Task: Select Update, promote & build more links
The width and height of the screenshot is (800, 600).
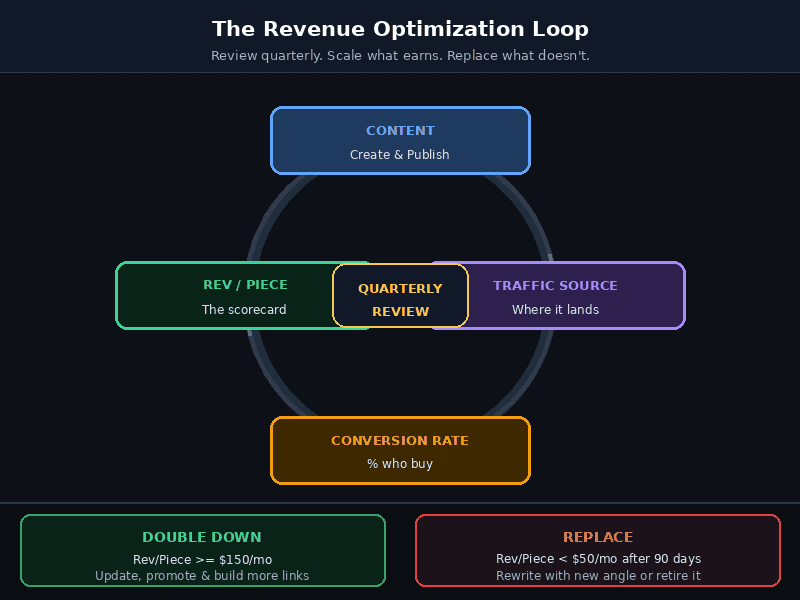Action: pos(202,575)
